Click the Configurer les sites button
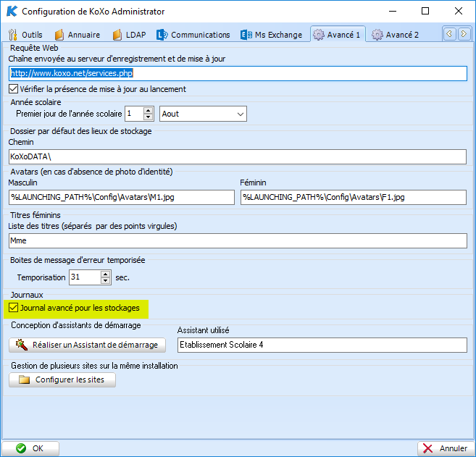This screenshot has width=476, height=457. (x=62, y=380)
